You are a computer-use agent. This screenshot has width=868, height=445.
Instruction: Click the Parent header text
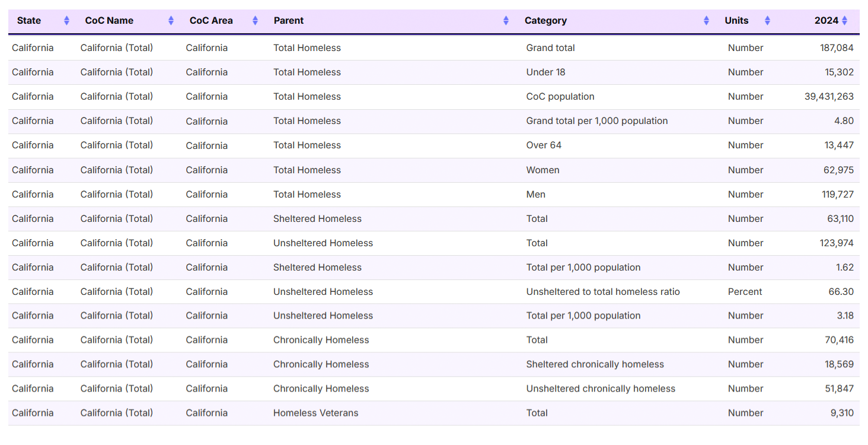click(x=289, y=21)
